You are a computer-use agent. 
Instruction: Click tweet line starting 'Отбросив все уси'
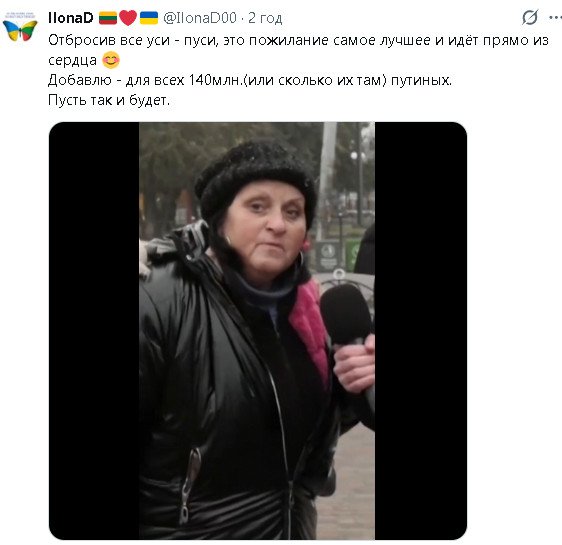point(298,40)
